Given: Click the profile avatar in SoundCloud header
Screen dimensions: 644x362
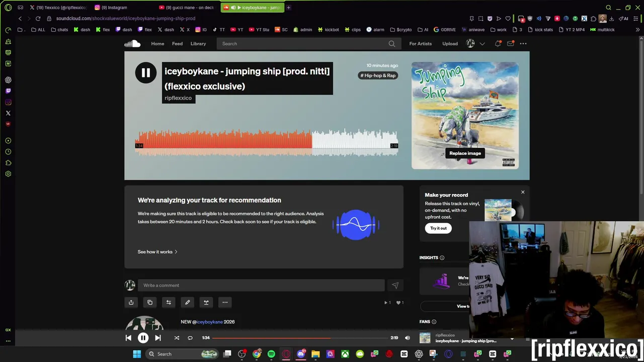Looking at the screenshot, I should (x=470, y=44).
